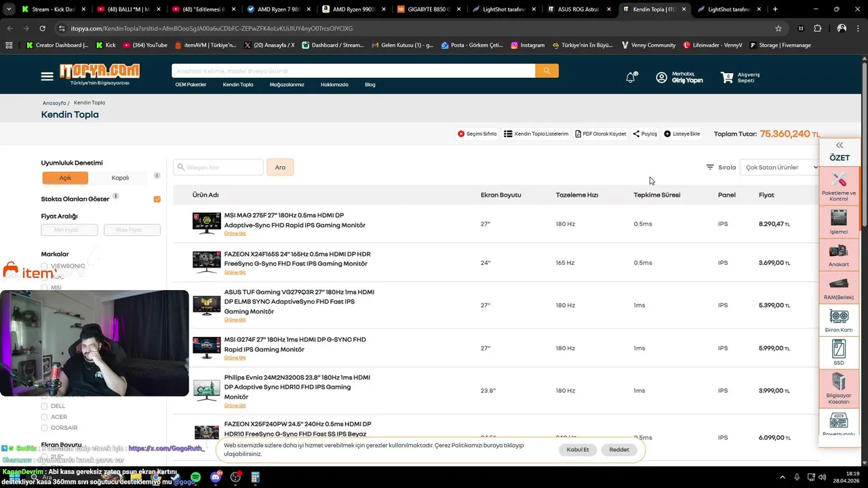Click the Sırala filter icon

[710, 167]
